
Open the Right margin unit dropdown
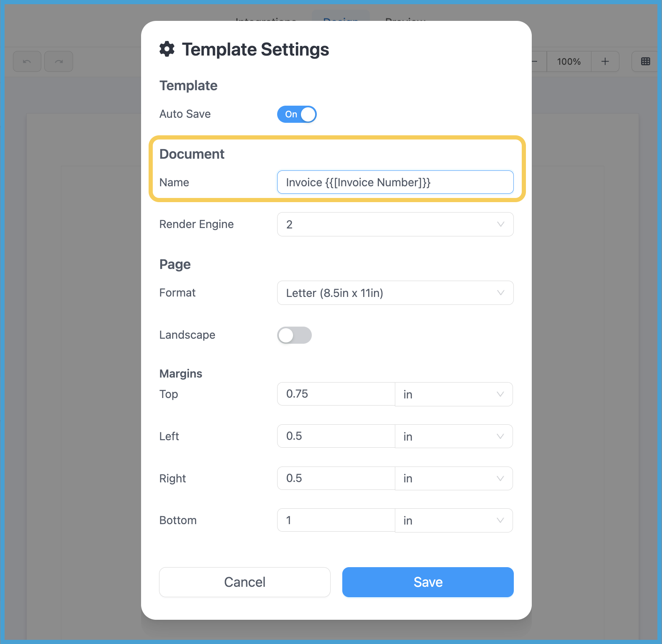pos(454,478)
